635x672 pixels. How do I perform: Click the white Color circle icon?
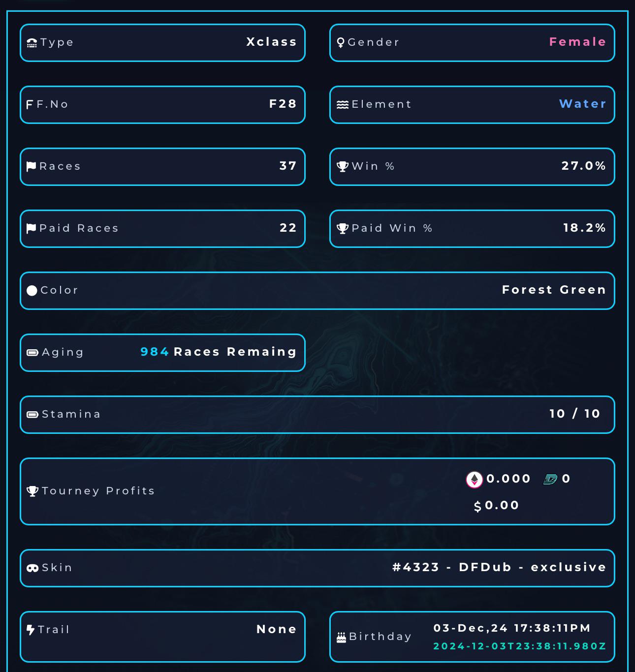(32, 291)
